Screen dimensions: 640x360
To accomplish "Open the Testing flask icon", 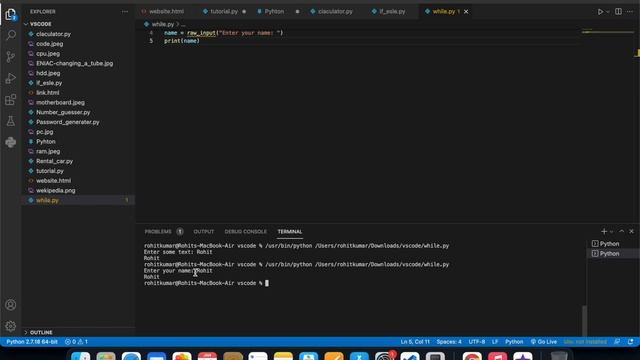I will coord(11,121).
